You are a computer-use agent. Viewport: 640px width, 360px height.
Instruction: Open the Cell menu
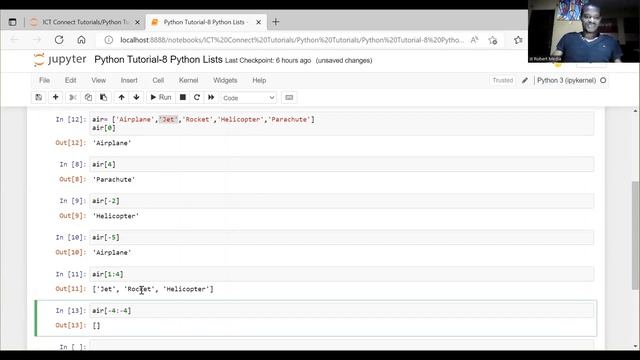click(x=158, y=80)
